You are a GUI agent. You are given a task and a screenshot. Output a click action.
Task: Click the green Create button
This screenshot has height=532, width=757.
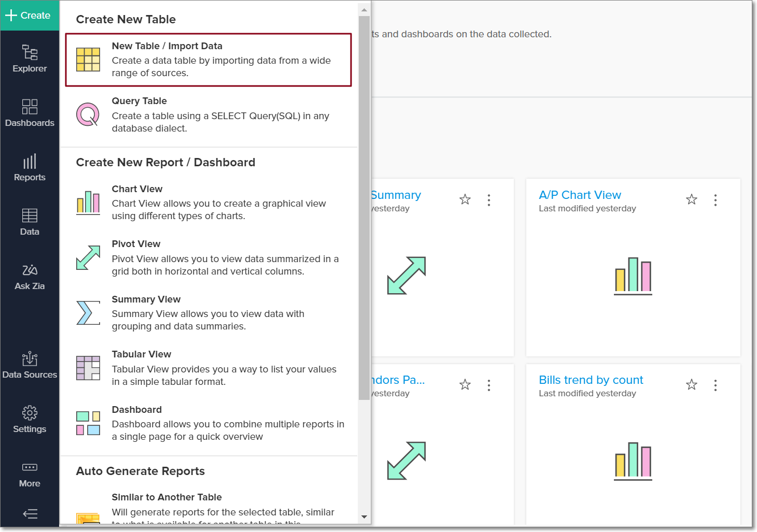pos(30,16)
